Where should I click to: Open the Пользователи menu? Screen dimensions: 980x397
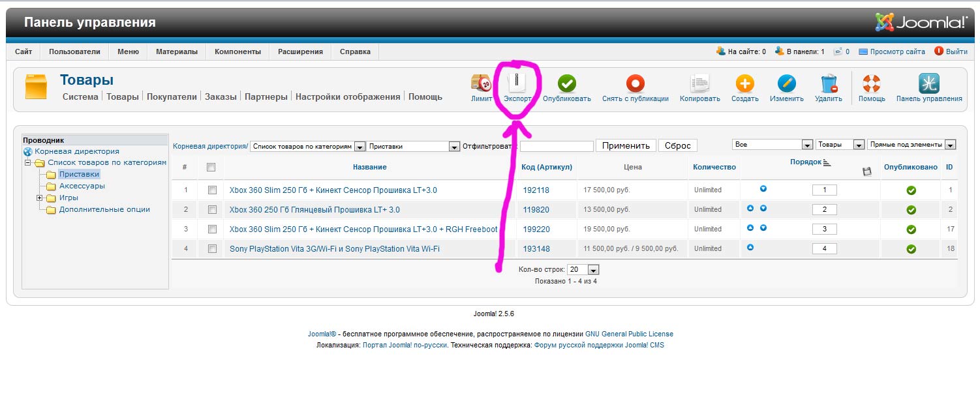[74, 51]
